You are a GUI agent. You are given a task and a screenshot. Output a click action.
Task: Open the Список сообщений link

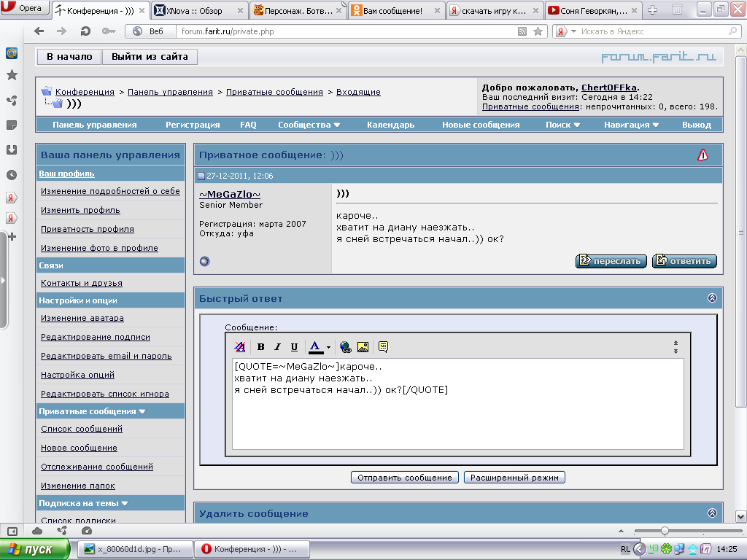point(82,429)
